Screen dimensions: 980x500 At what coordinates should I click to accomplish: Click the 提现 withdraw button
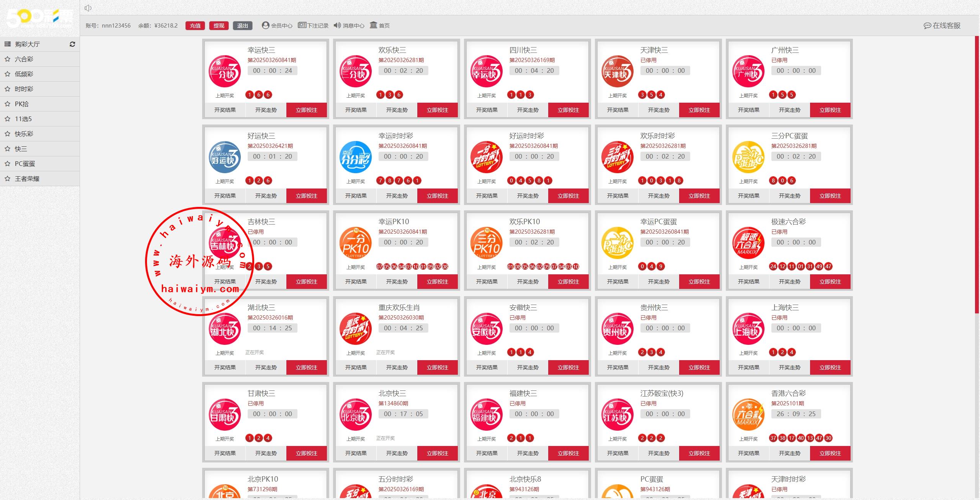pyautogui.click(x=219, y=26)
